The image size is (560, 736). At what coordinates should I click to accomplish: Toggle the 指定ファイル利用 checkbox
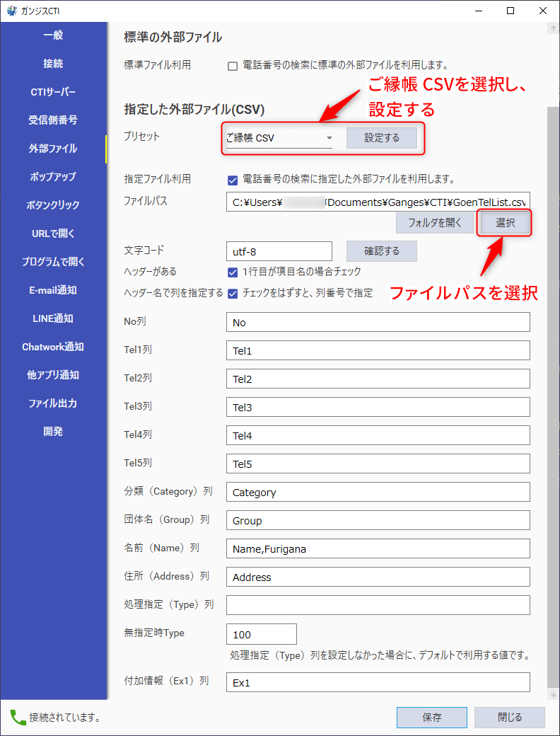click(x=233, y=180)
